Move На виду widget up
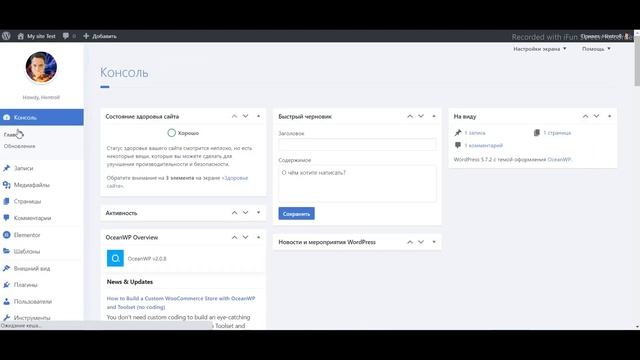This screenshot has height=360, width=640. pos(585,116)
